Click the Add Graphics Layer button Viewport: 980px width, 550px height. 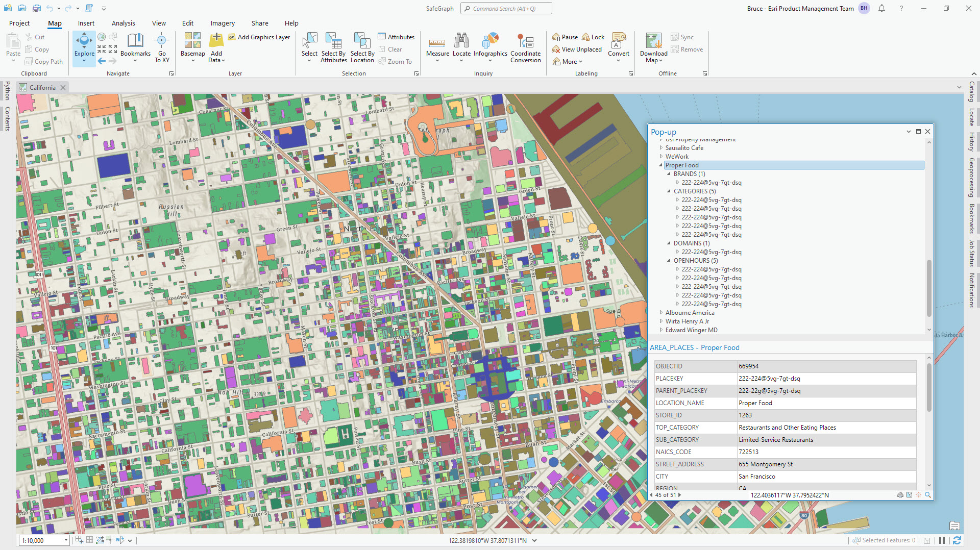pyautogui.click(x=259, y=37)
